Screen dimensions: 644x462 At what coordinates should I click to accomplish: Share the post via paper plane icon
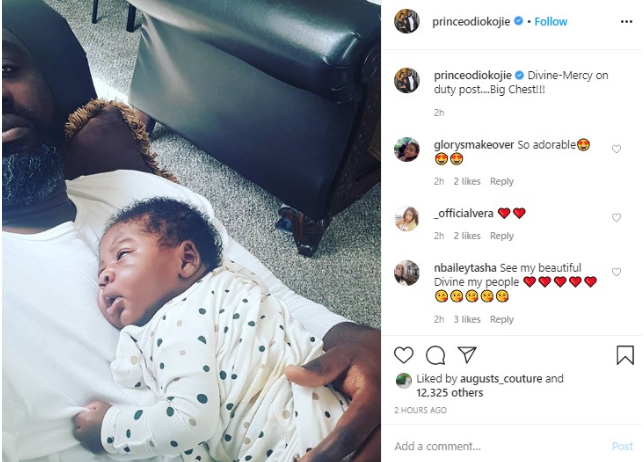[467, 355]
